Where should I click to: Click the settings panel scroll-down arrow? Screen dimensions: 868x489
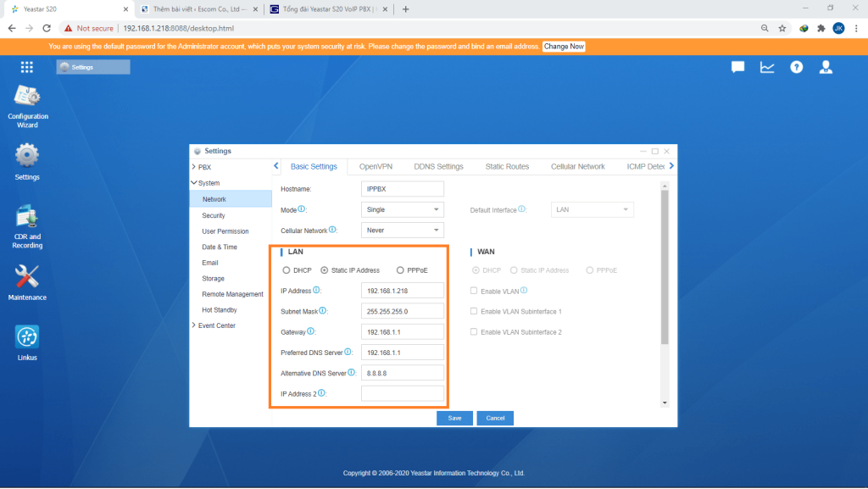[x=665, y=403]
